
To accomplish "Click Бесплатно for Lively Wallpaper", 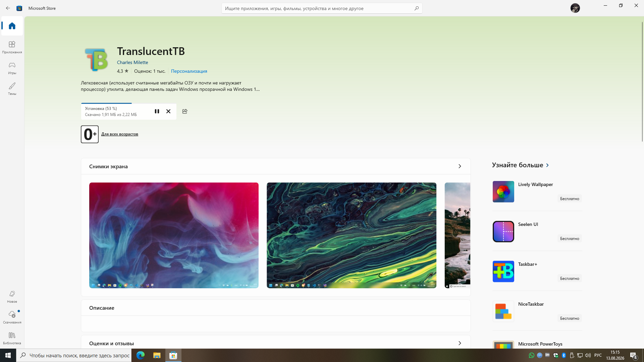I will coord(570,199).
